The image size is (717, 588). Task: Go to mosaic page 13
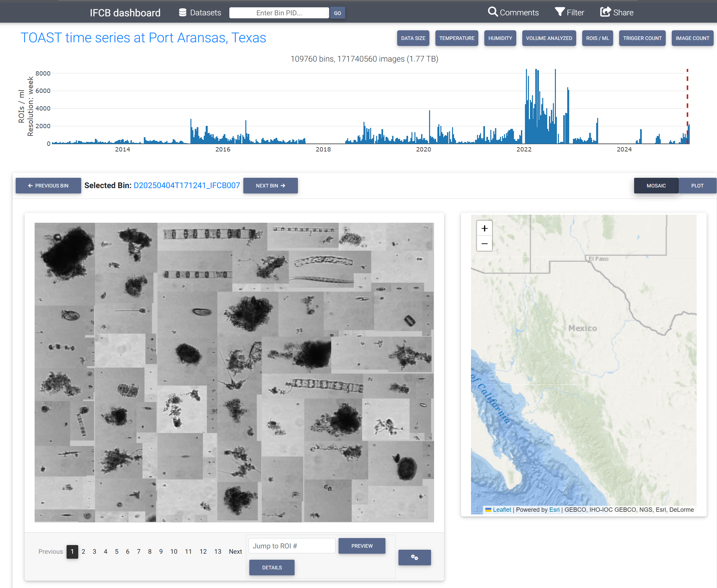pyautogui.click(x=218, y=551)
